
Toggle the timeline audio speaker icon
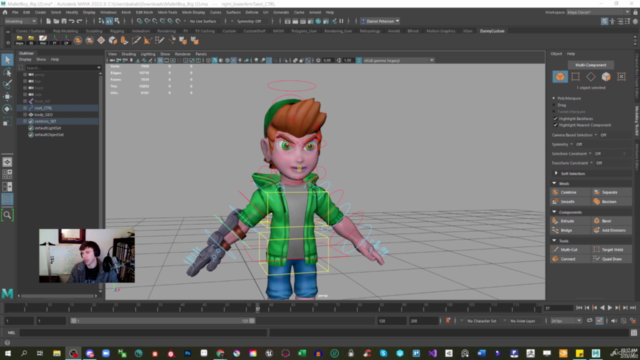click(614, 321)
